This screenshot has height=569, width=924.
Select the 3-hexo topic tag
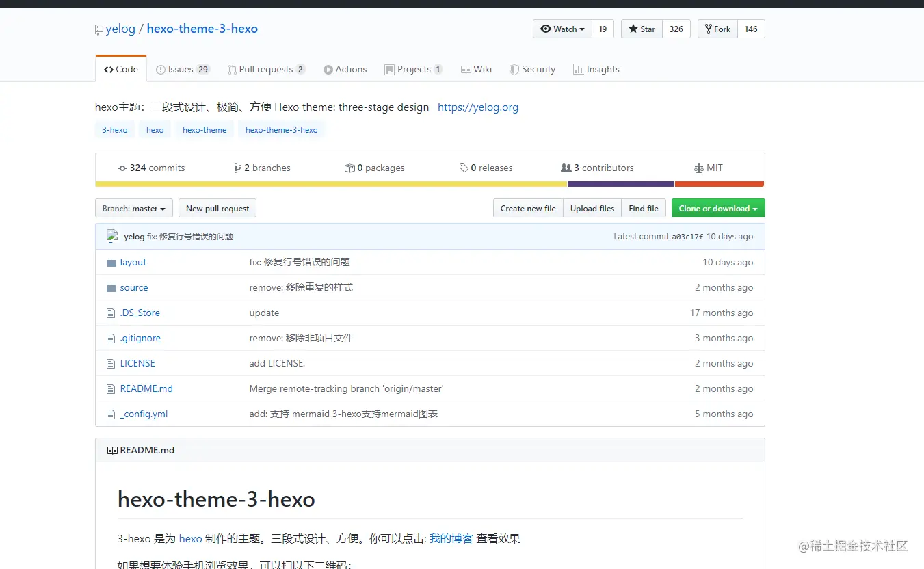(115, 130)
